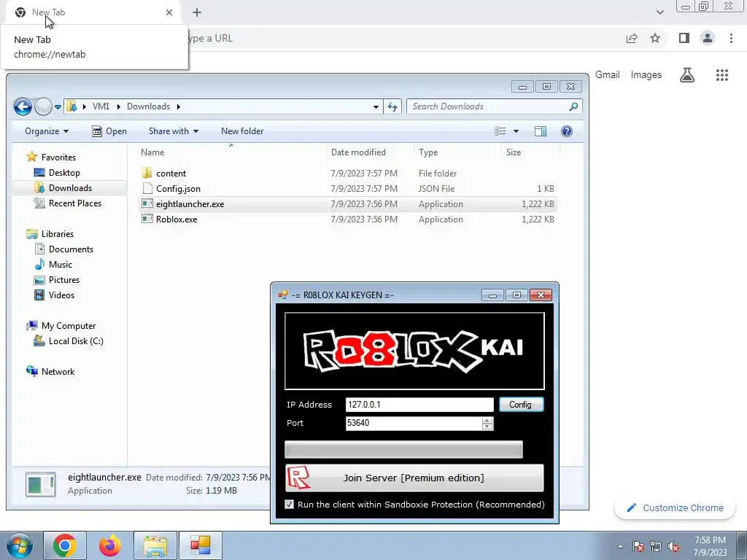The image size is (747, 560).
Task: Refresh the Downloads folder view
Action: point(392,106)
